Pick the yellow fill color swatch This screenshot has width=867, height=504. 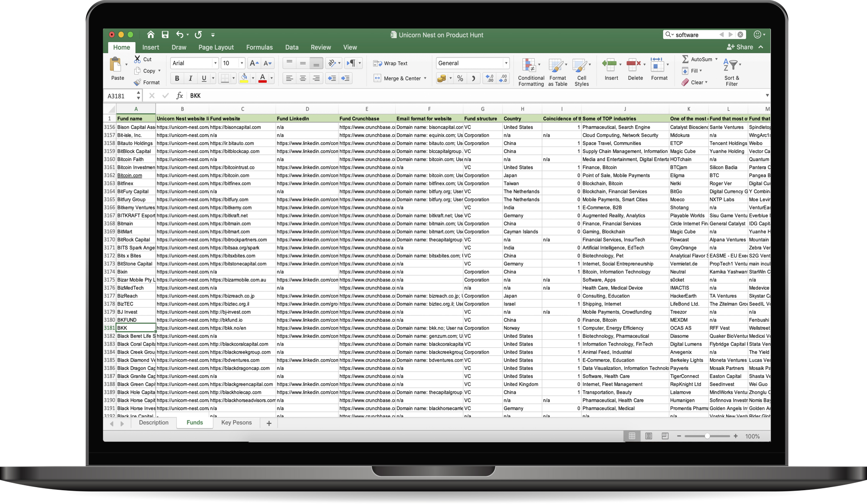coord(244,79)
